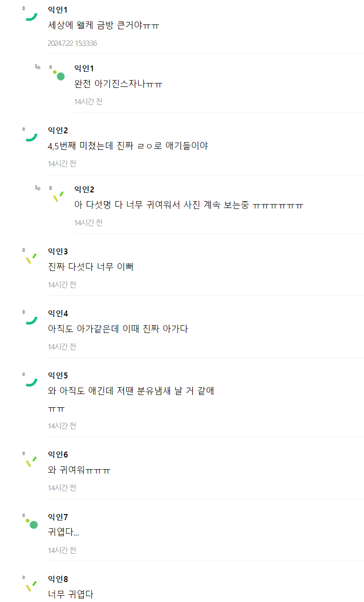Select the 익인5 username
The height and width of the screenshot is (602, 364).
point(58,375)
